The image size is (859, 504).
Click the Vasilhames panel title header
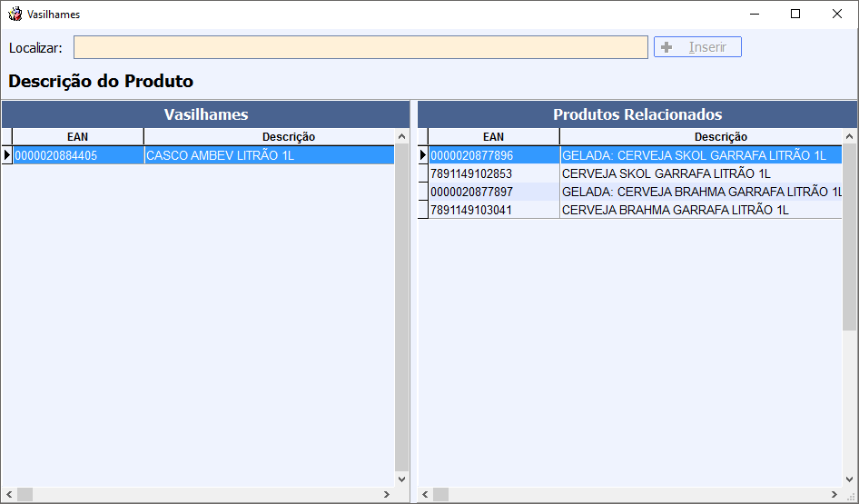tap(206, 114)
